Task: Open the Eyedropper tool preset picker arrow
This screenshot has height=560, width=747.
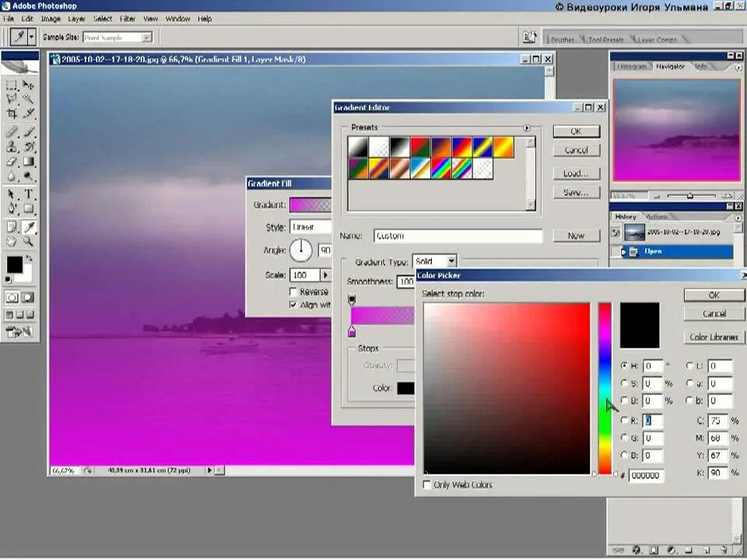Action: point(31,37)
